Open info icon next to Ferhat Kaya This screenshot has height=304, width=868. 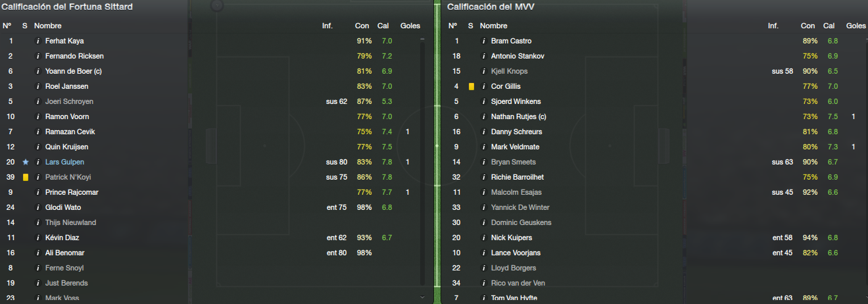(38, 41)
